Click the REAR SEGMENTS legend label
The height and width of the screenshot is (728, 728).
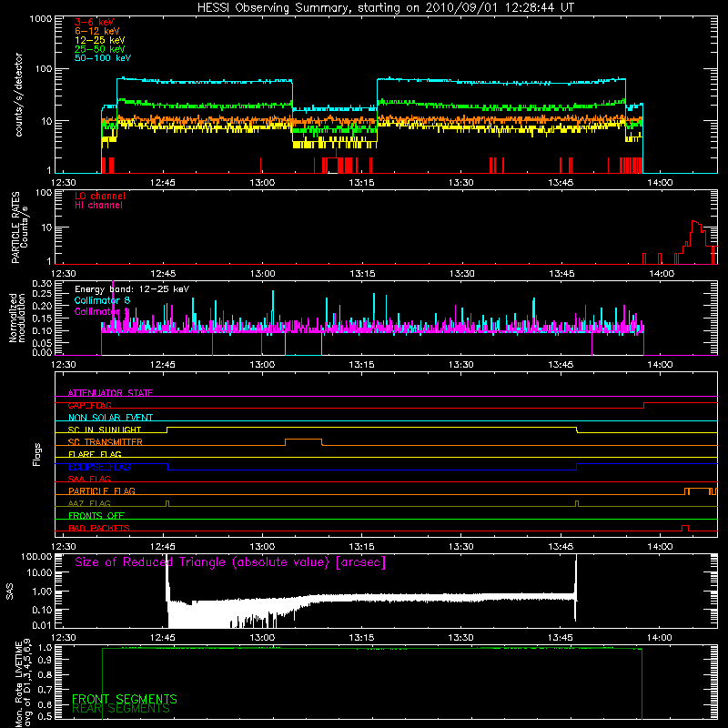121,709
